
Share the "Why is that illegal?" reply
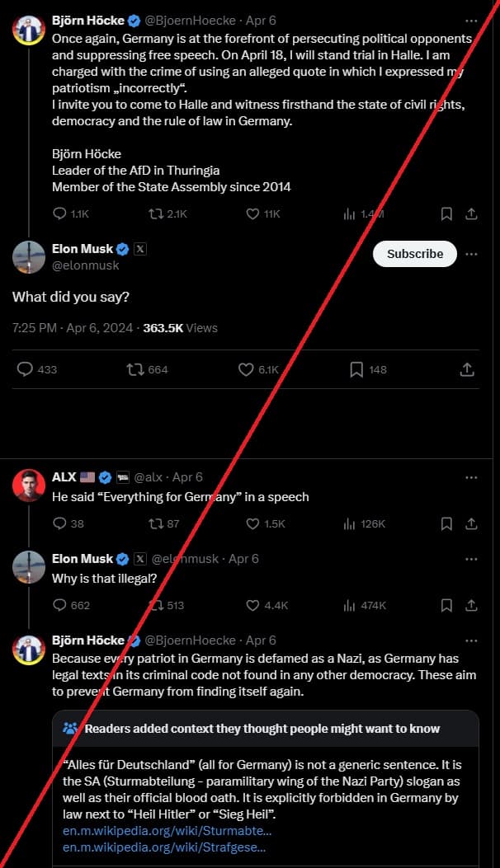click(471, 605)
